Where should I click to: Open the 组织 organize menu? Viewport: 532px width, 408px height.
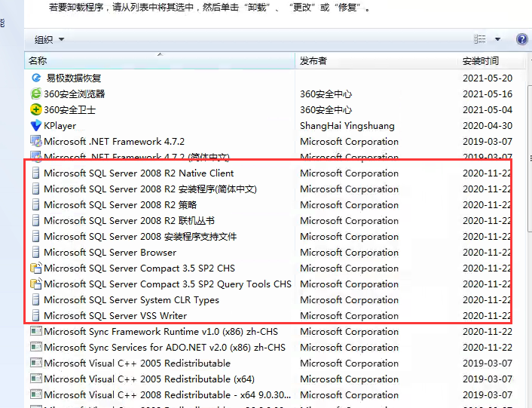click(49, 40)
